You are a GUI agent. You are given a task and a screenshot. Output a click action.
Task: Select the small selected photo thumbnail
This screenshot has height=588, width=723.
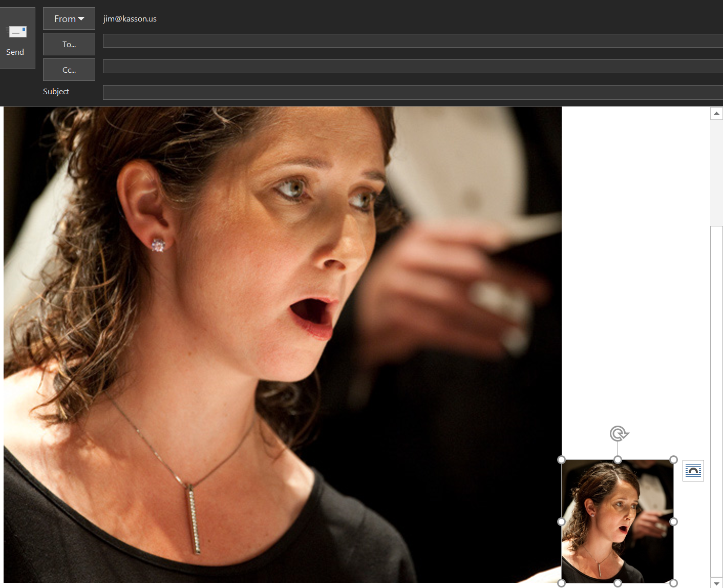(618, 521)
